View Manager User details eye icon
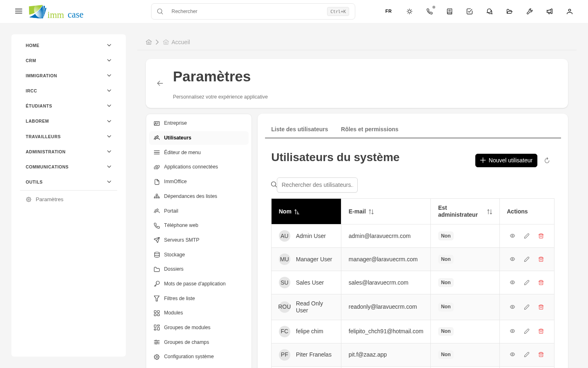The height and width of the screenshot is (368, 588). tap(512, 259)
